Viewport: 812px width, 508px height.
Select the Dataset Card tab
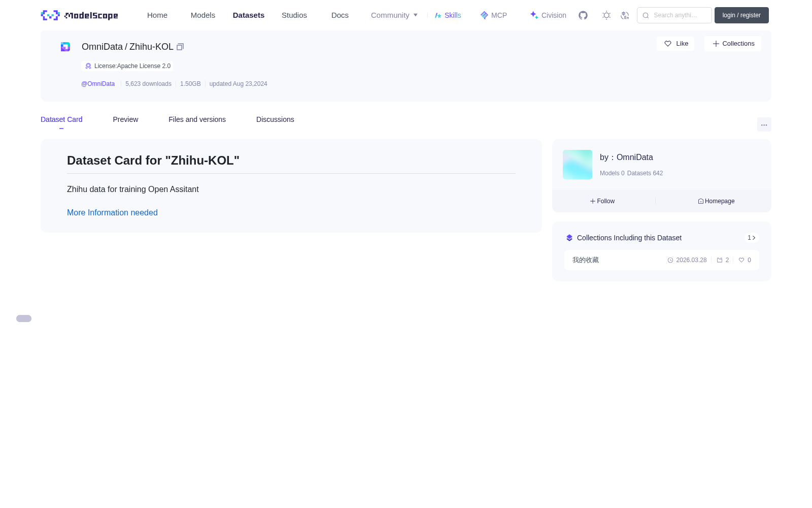pos(61,119)
